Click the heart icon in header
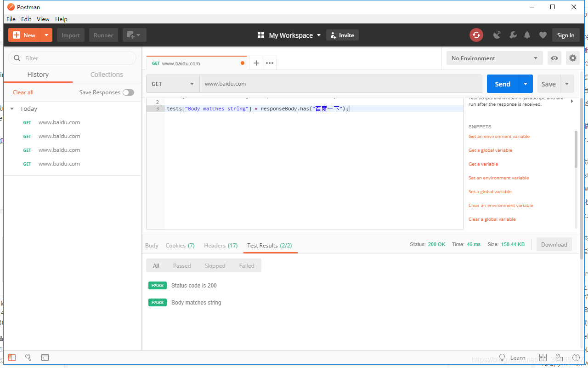This screenshot has height=368, width=588. (543, 35)
